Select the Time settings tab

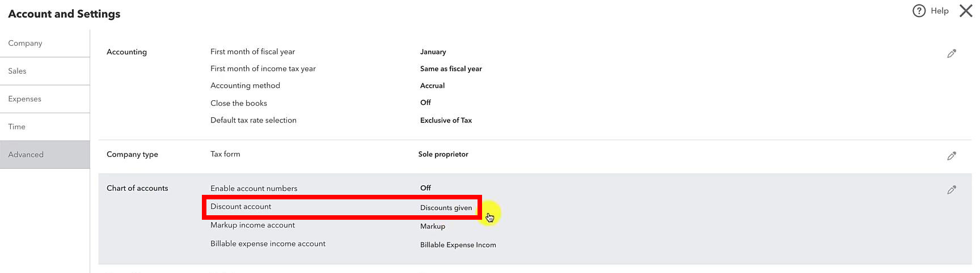[45, 126]
